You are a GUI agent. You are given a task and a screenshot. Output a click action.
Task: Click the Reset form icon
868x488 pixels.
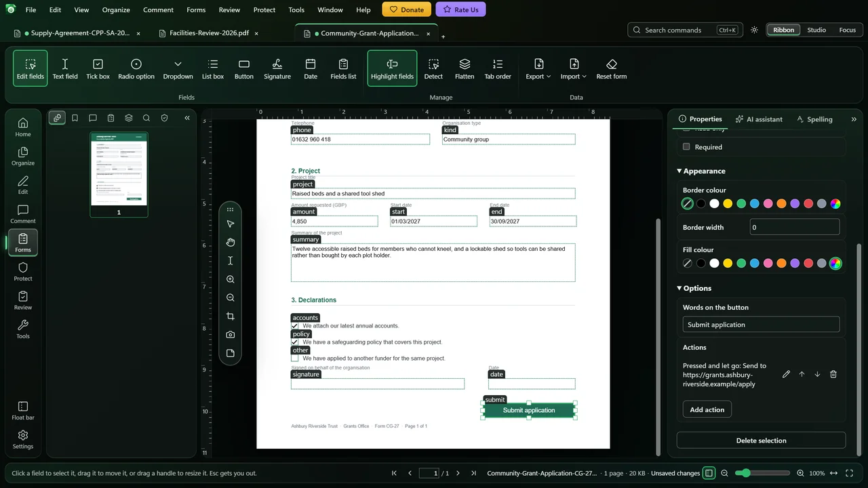[x=612, y=64]
